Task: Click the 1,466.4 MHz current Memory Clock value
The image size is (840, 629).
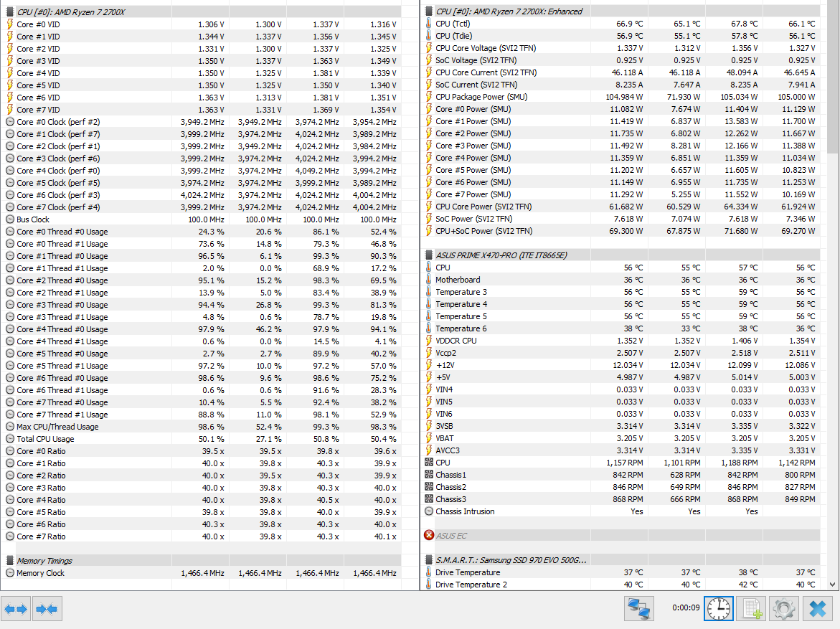Action: point(202,573)
